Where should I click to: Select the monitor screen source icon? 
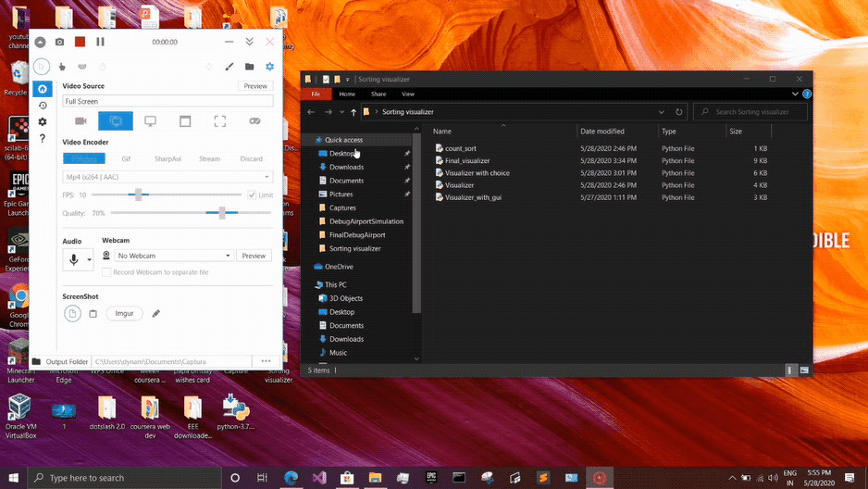(150, 120)
